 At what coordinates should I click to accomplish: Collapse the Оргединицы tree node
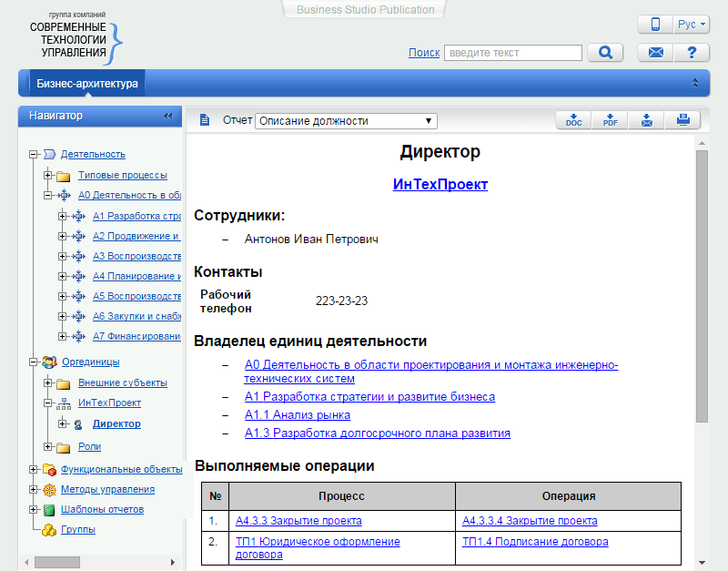click(34, 362)
